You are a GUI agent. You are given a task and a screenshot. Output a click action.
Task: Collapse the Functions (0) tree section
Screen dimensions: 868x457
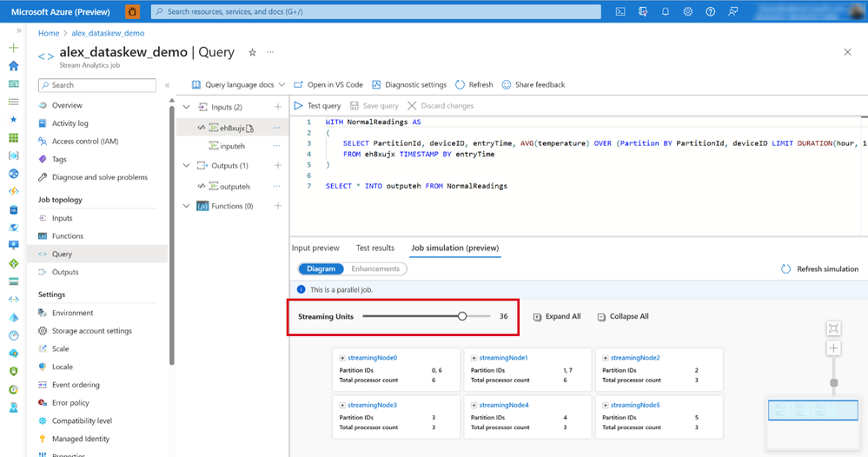click(187, 206)
